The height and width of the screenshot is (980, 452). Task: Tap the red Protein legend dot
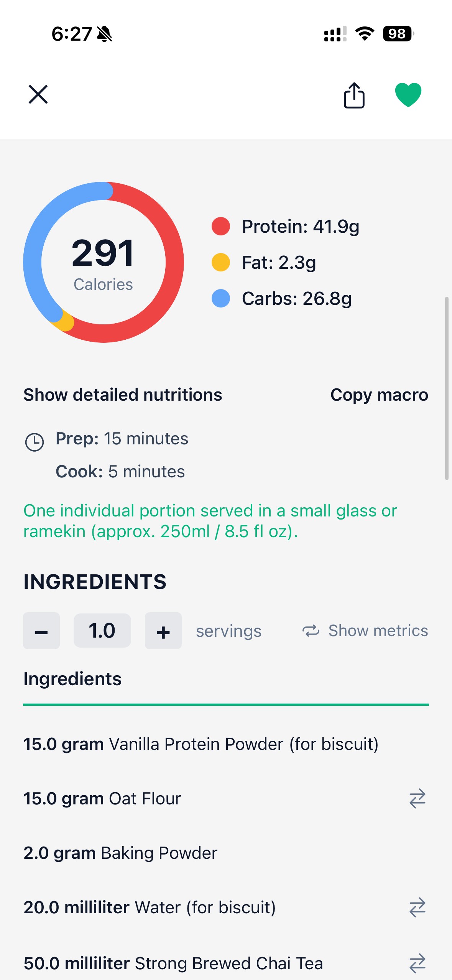(221, 226)
